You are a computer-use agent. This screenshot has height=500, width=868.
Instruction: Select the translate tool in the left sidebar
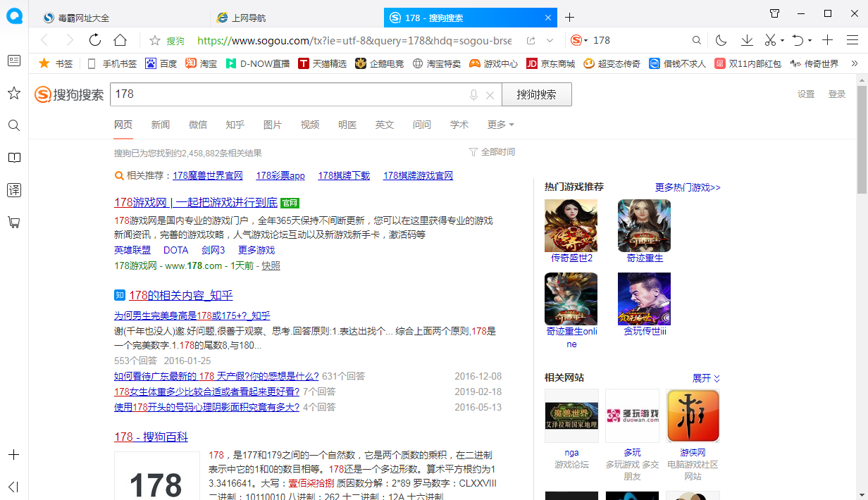pos(14,190)
